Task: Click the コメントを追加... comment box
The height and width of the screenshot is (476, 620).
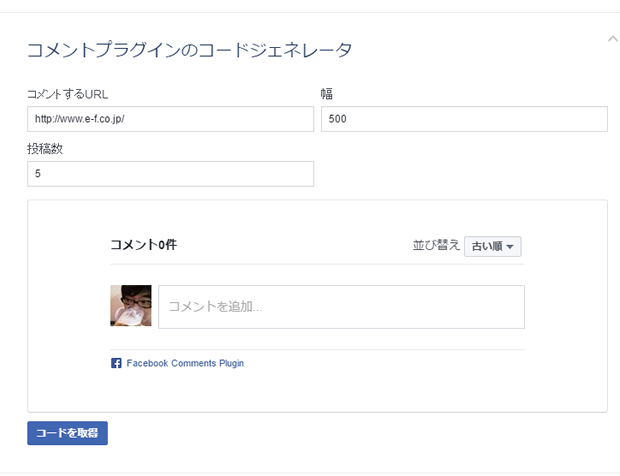Action: tap(341, 307)
